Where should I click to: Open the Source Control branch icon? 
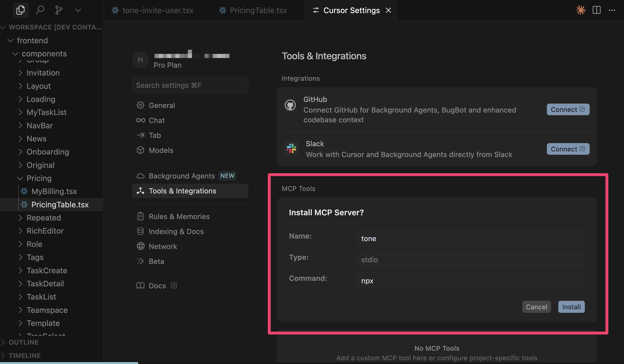point(59,10)
